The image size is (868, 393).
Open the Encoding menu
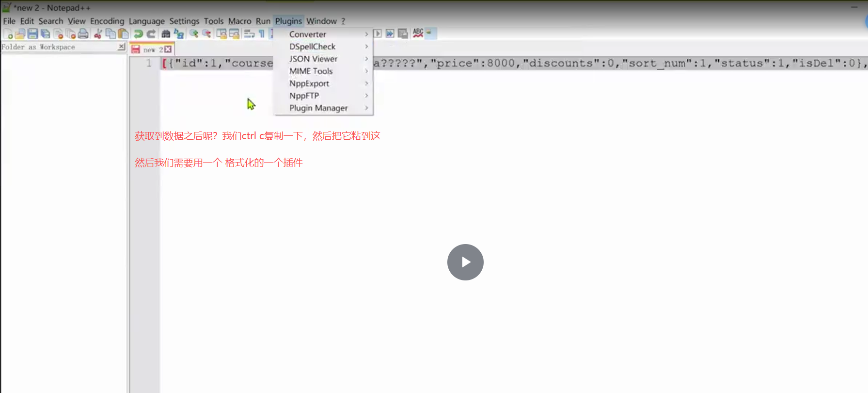[x=107, y=21]
